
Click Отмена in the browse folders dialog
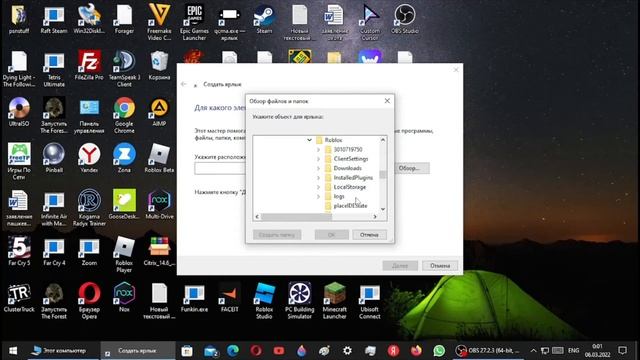click(x=369, y=235)
